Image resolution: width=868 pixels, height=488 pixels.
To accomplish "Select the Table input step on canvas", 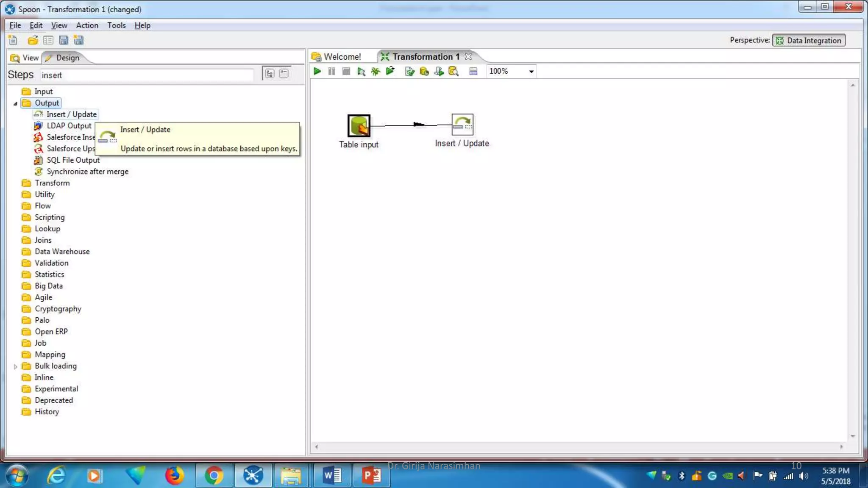I will [359, 125].
